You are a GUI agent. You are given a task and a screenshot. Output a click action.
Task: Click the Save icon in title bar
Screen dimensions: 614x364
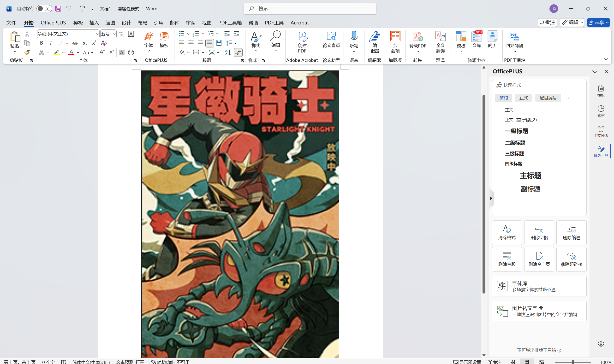58,9
